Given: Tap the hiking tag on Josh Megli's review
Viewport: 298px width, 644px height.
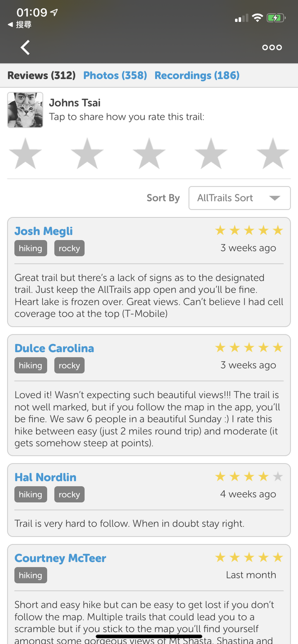Looking at the screenshot, I should 31,248.
